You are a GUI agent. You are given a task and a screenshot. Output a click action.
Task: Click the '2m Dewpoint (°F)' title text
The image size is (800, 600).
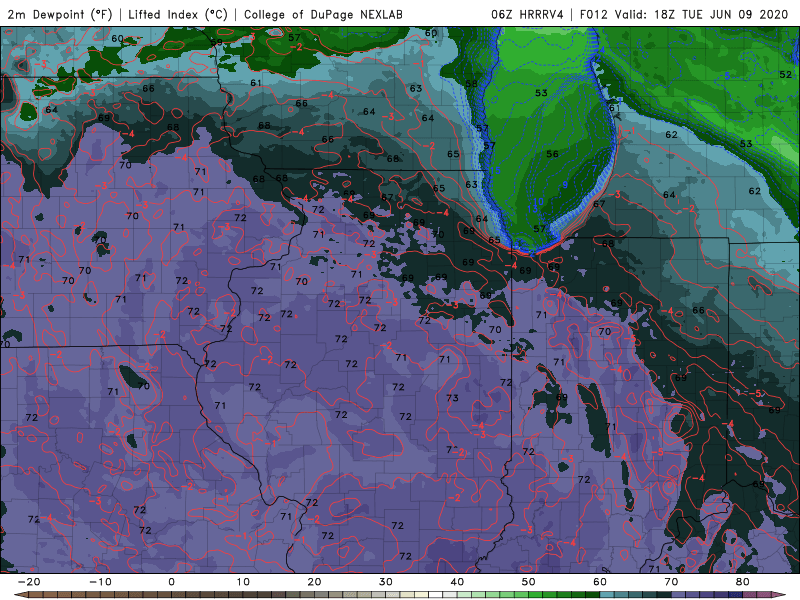pos(60,14)
